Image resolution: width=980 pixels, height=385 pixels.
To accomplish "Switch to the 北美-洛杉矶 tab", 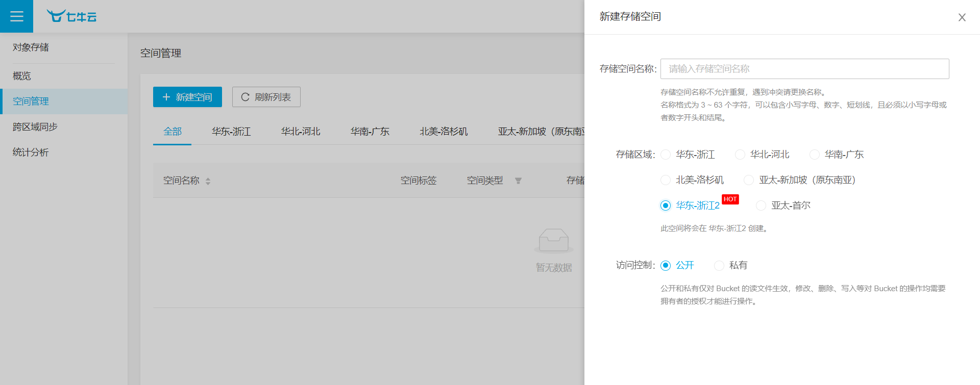I will tap(444, 132).
